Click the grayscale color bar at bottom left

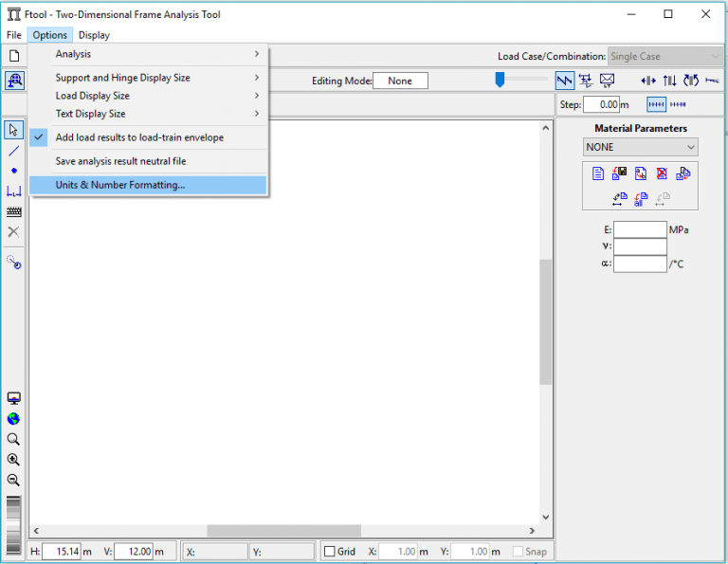point(14,525)
